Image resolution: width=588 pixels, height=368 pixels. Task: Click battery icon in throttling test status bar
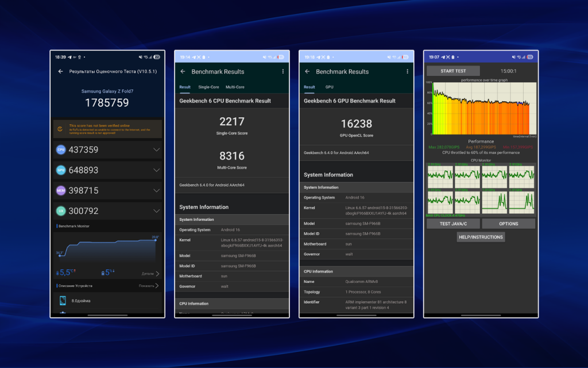coord(530,57)
